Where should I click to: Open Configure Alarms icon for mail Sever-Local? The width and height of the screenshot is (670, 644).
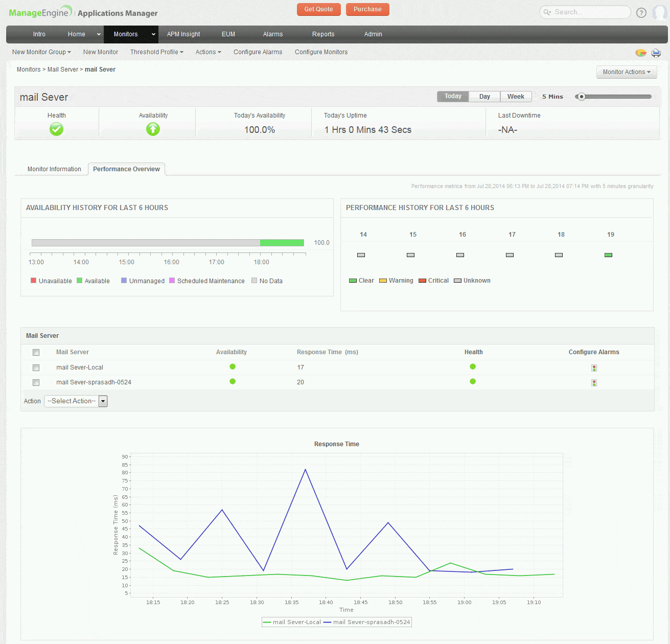pos(594,367)
